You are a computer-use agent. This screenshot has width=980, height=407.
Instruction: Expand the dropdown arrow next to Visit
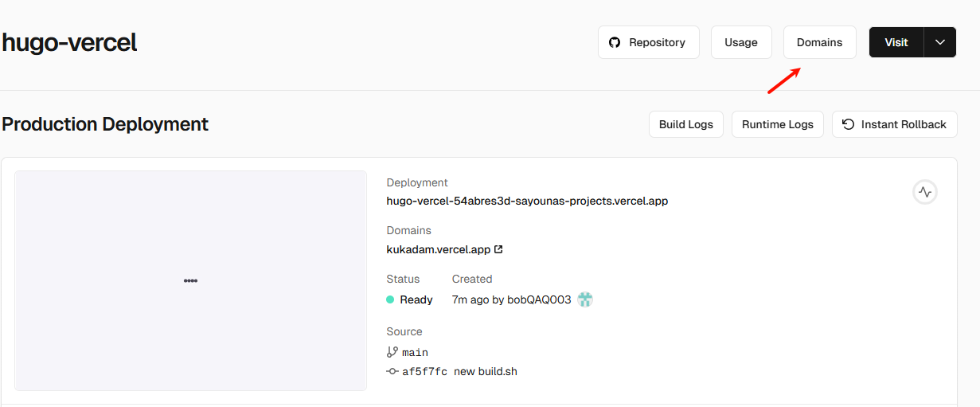[x=940, y=42]
